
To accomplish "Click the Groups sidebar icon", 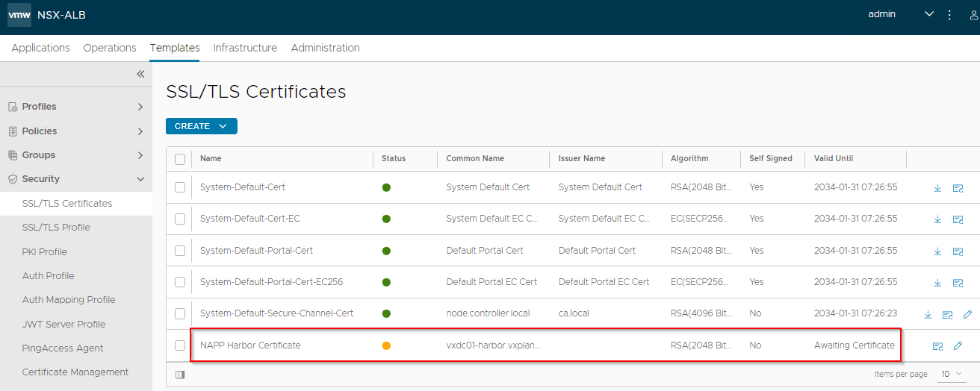I will [x=13, y=155].
